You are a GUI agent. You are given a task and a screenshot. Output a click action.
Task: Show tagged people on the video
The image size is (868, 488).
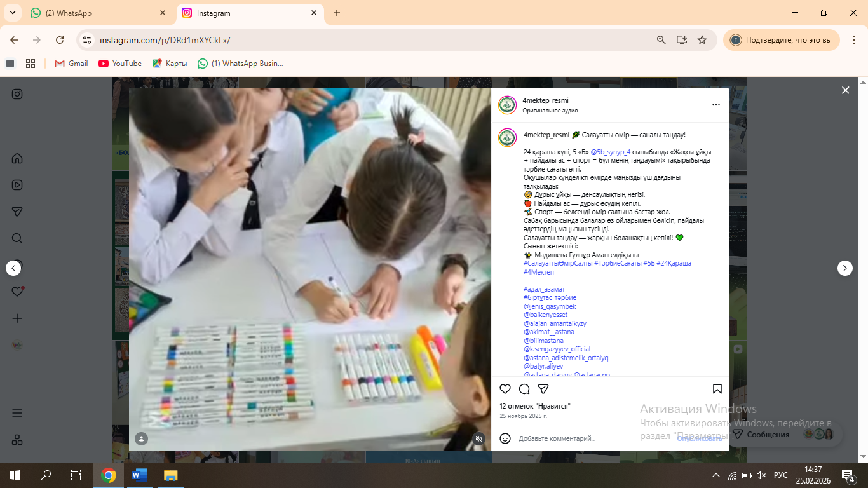coord(141,438)
